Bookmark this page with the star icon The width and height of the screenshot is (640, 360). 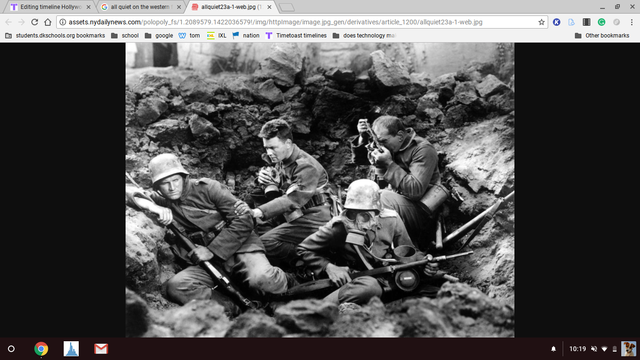click(541, 22)
